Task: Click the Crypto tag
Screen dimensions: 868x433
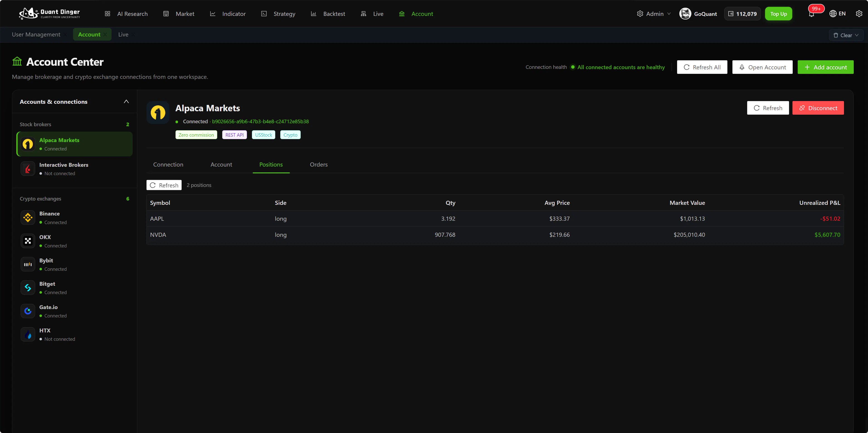Action: 290,135
